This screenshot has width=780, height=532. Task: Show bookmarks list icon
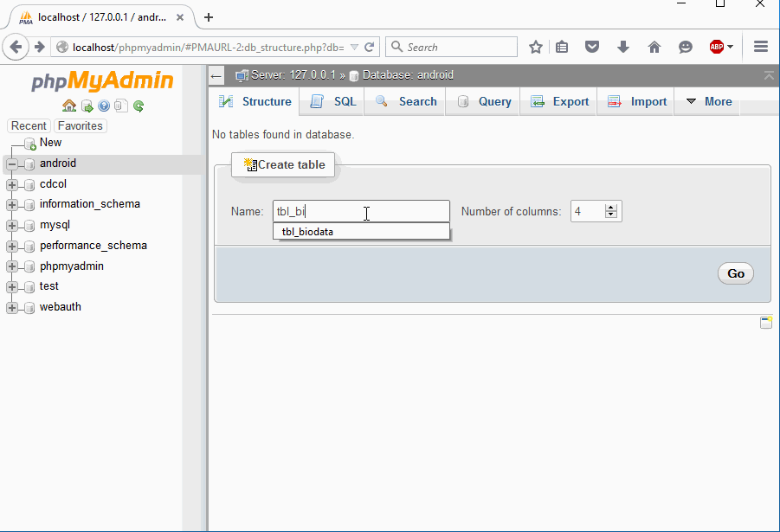562,48
